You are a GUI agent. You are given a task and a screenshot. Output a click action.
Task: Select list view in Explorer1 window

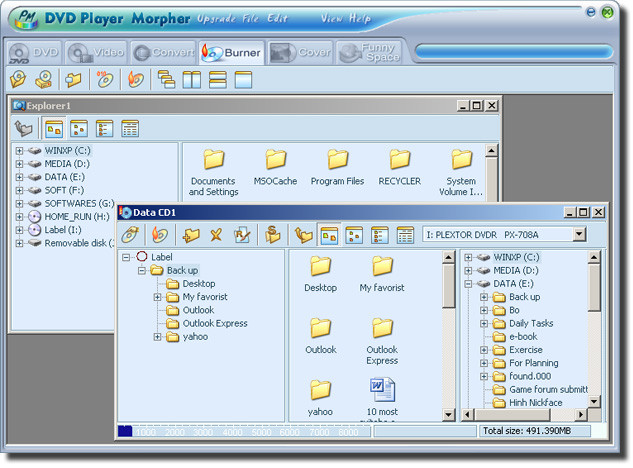105,129
